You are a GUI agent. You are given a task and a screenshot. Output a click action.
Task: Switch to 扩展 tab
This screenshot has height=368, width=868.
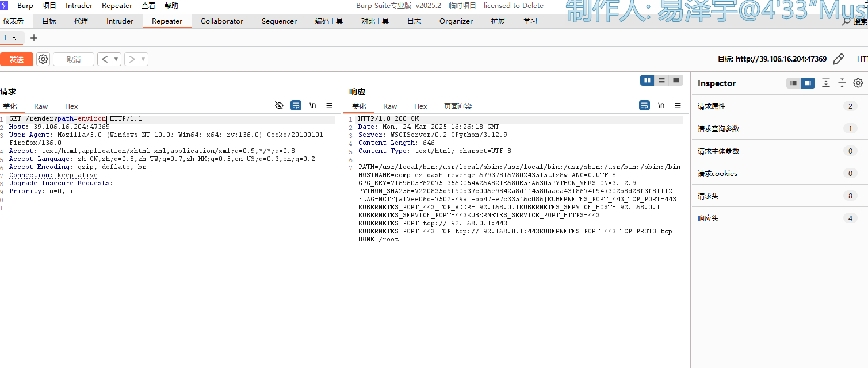498,21
